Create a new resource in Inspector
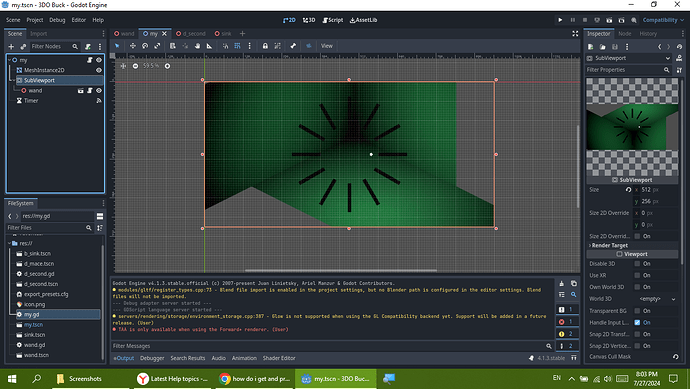Viewport: 690px width, 389px height. (x=591, y=47)
